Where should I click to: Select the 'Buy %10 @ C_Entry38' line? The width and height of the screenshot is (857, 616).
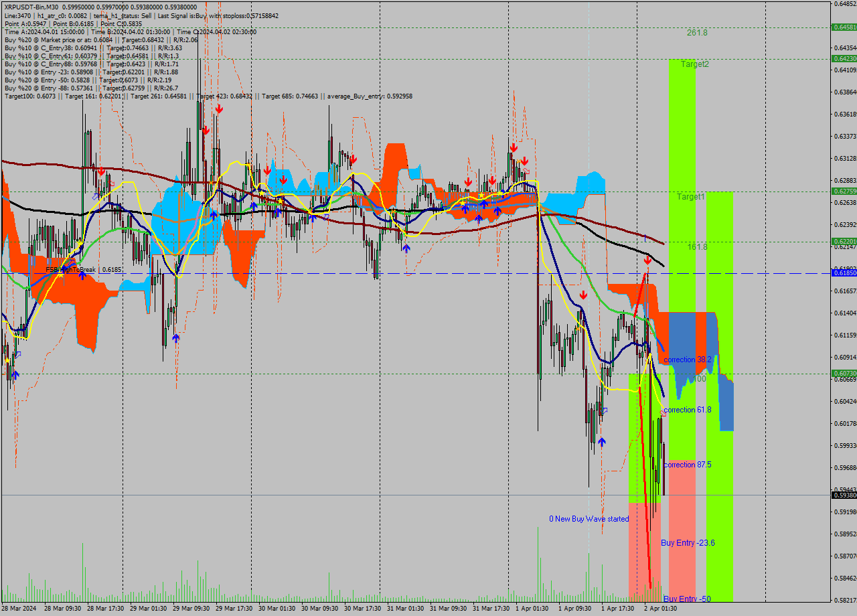pyautogui.click(x=93, y=48)
